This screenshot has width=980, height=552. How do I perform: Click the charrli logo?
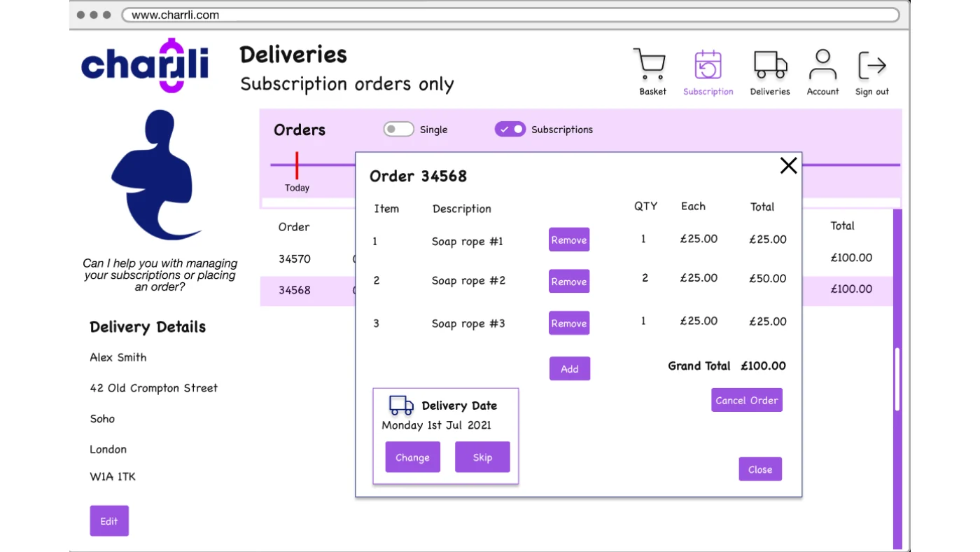[145, 65]
